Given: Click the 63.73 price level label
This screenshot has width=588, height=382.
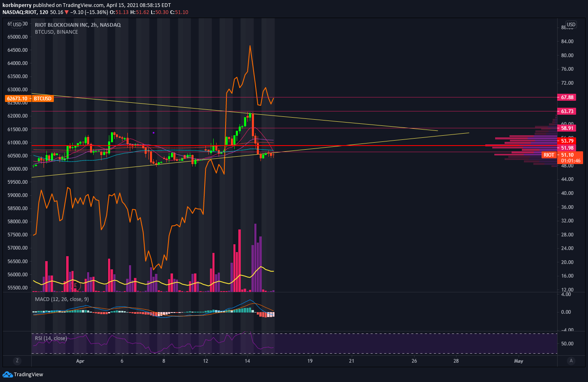Looking at the screenshot, I should coord(567,111).
